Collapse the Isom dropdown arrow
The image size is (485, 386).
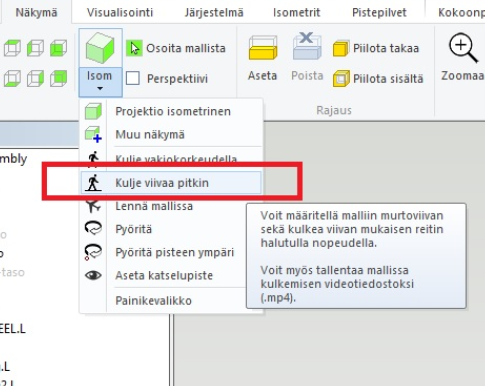point(100,89)
